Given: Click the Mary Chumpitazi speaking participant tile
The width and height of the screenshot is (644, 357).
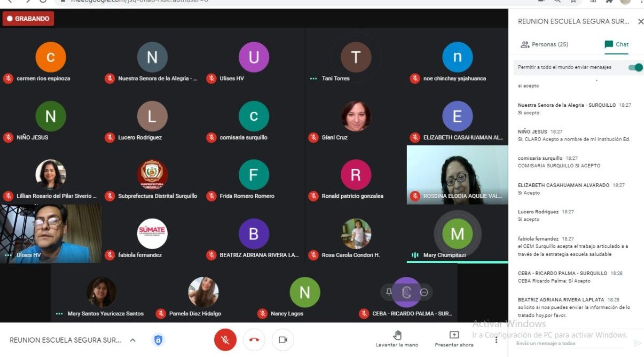Looking at the screenshot, I should (x=457, y=234).
